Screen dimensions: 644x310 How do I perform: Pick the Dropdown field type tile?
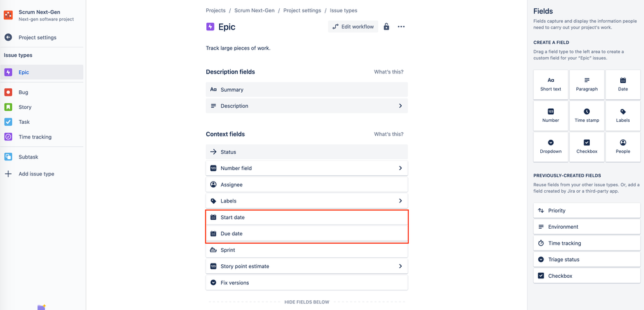click(551, 147)
